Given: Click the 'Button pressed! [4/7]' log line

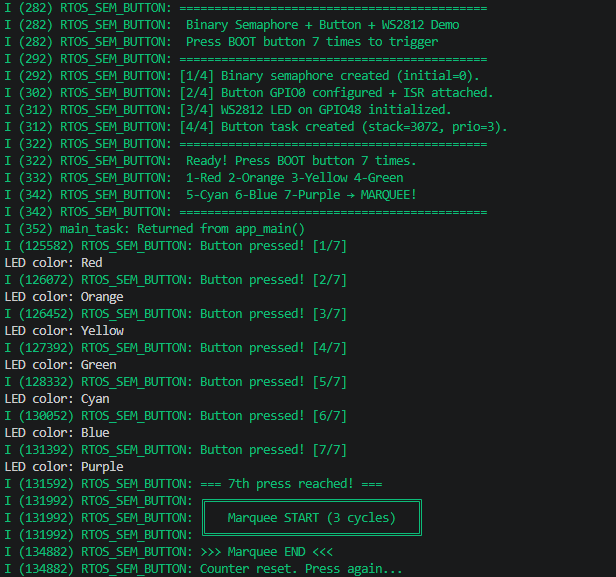Looking at the screenshot, I should pos(176,348).
